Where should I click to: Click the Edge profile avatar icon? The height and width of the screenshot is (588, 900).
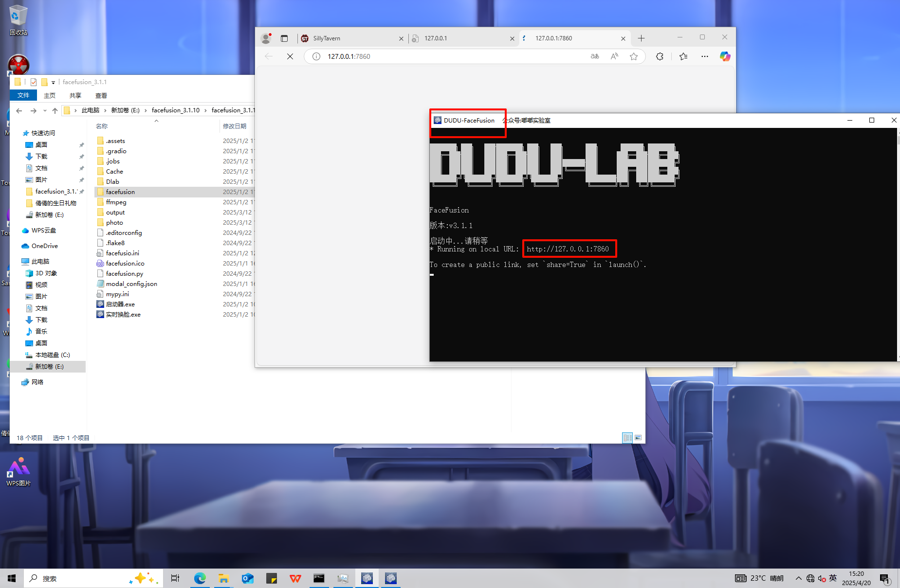pyautogui.click(x=266, y=38)
